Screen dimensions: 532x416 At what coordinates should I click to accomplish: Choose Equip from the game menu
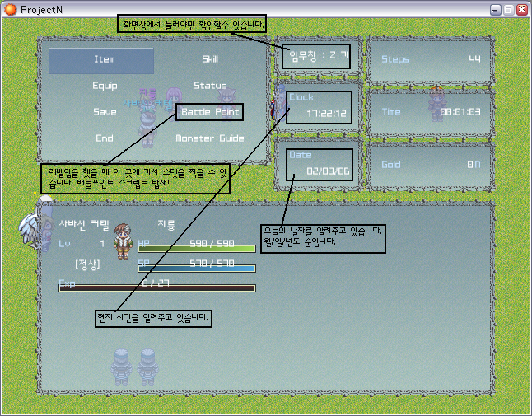[x=105, y=86]
